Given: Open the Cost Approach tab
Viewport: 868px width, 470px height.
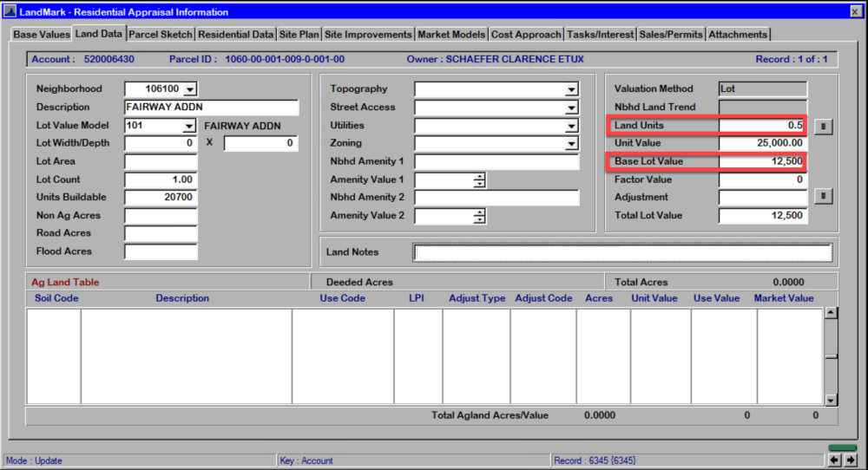Looking at the screenshot, I should [526, 35].
